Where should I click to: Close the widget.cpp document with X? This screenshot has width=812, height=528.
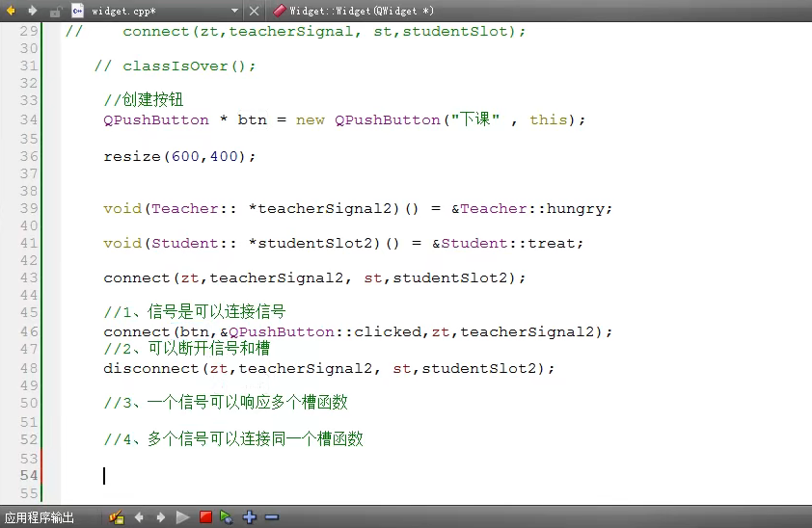[x=255, y=11]
